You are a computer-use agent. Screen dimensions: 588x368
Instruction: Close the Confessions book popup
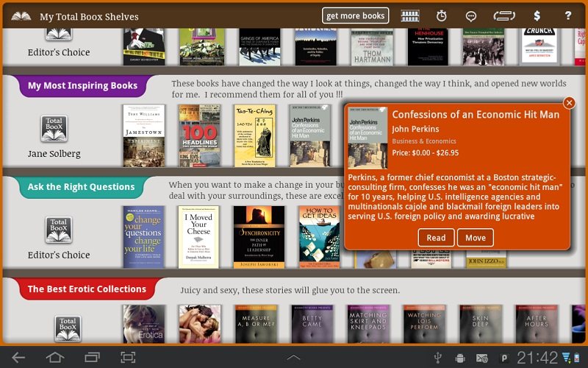569,103
